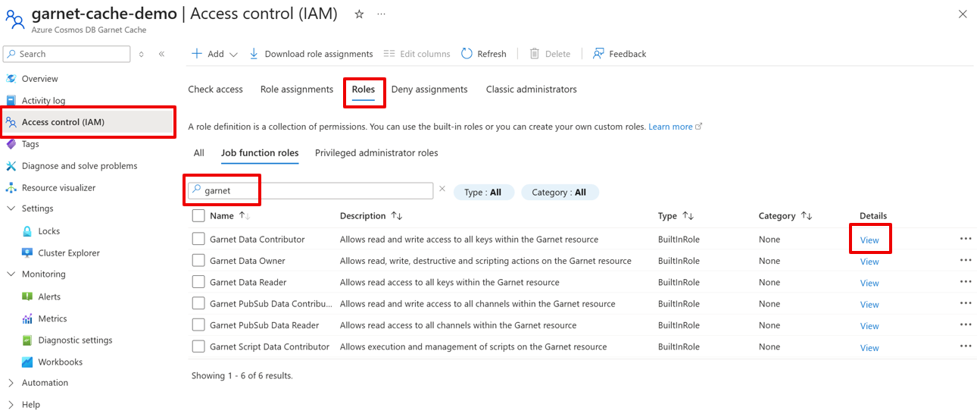Image resolution: width=980 pixels, height=417 pixels.
Task: Check the Garnet Data Contributor checkbox
Action: [198, 239]
